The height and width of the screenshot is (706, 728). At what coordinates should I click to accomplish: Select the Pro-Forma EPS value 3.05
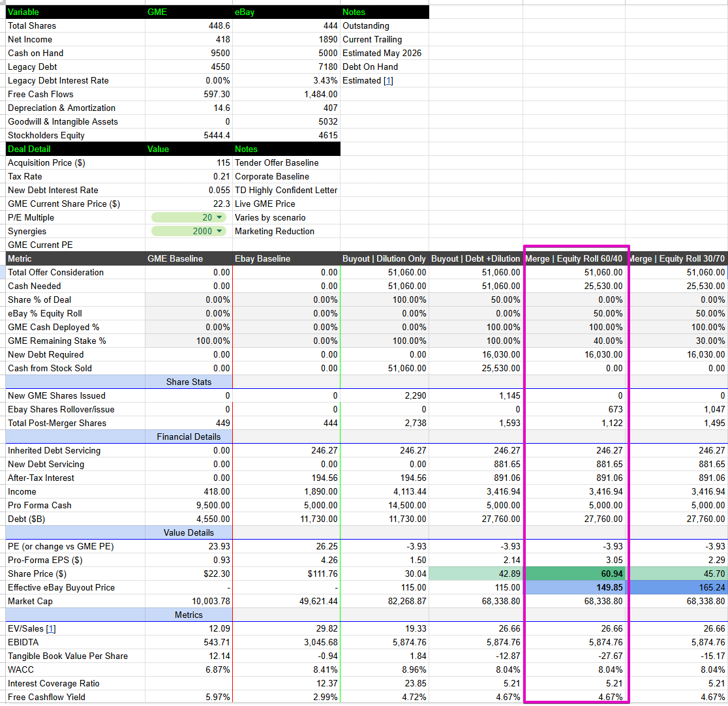pos(574,560)
